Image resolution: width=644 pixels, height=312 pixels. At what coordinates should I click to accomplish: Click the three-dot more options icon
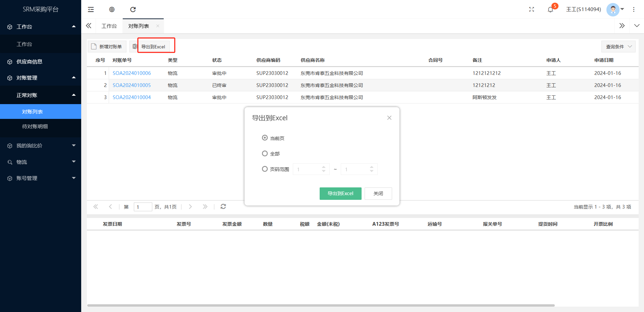[634, 9]
